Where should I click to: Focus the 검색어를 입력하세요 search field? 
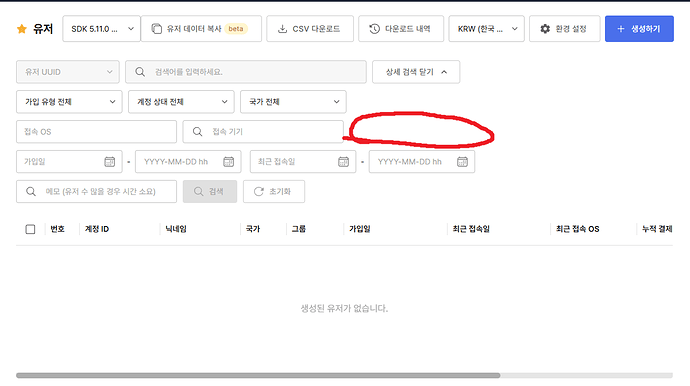(x=246, y=72)
